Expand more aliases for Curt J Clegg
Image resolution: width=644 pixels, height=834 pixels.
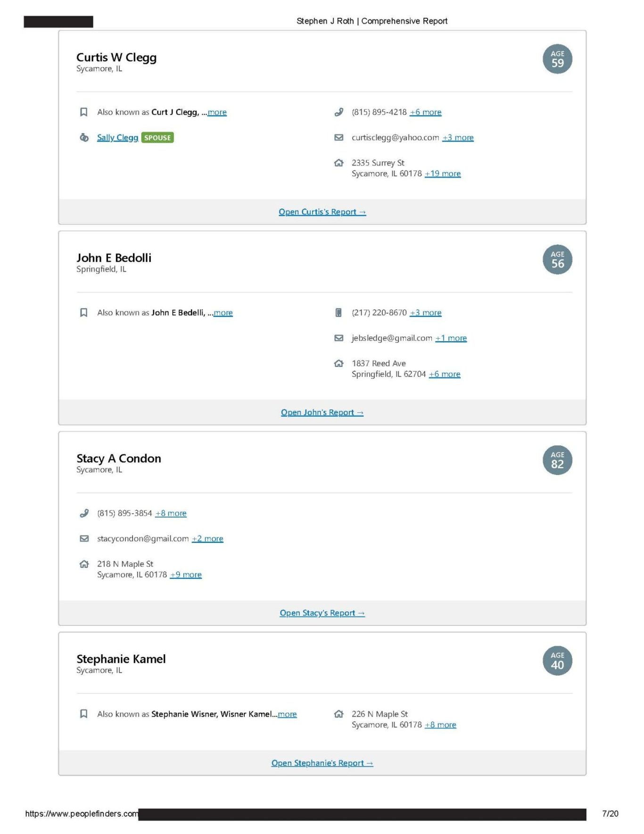pyautogui.click(x=217, y=112)
